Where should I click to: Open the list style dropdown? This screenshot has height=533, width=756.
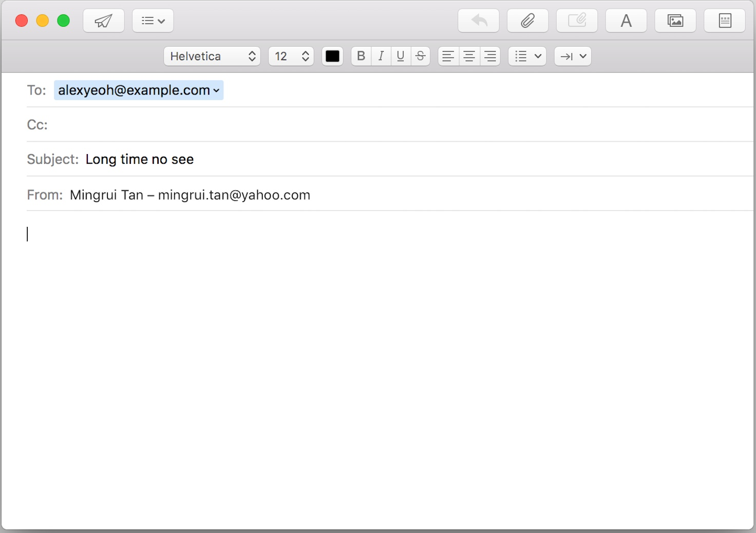527,56
